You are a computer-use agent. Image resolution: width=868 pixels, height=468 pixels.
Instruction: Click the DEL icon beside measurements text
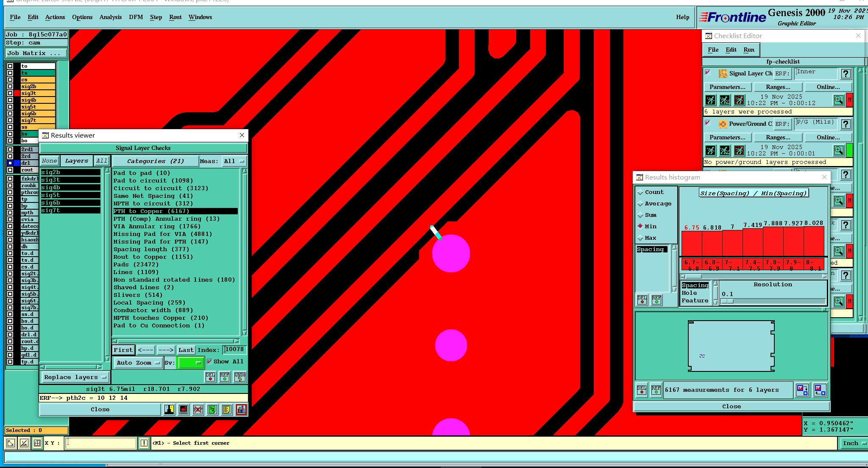point(642,390)
